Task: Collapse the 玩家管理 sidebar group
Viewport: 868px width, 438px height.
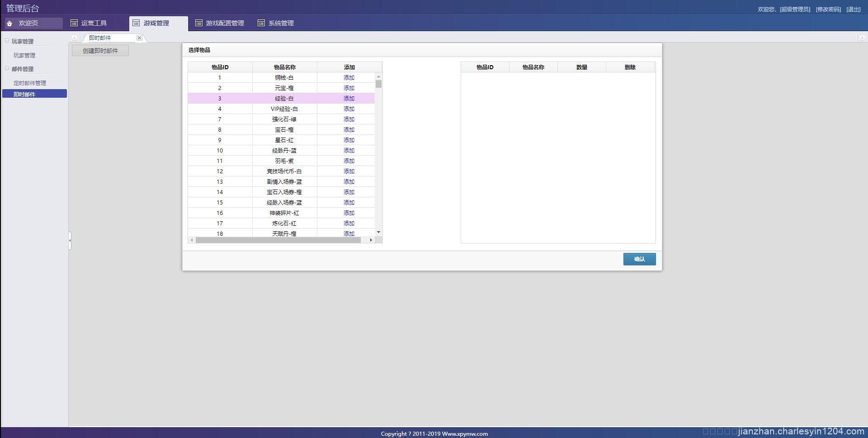Action: pyautogui.click(x=7, y=41)
